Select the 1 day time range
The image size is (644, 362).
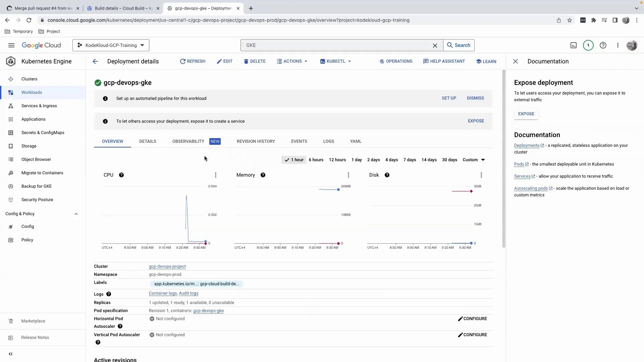(x=357, y=160)
